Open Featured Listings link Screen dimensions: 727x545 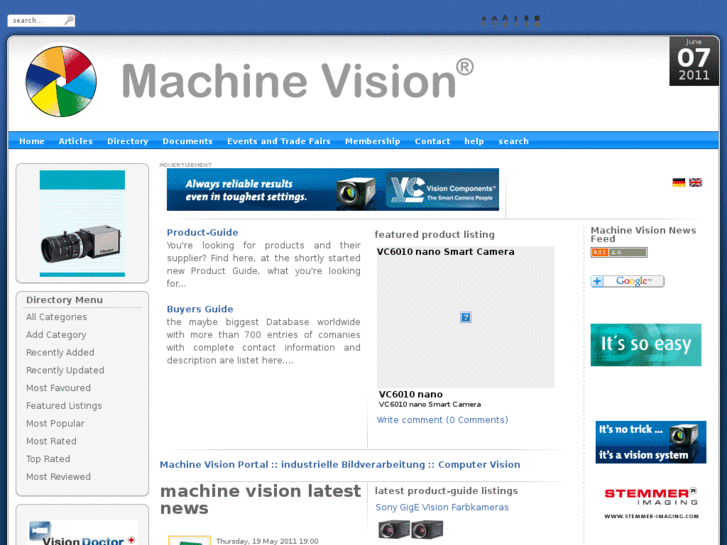[x=64, y=405]
